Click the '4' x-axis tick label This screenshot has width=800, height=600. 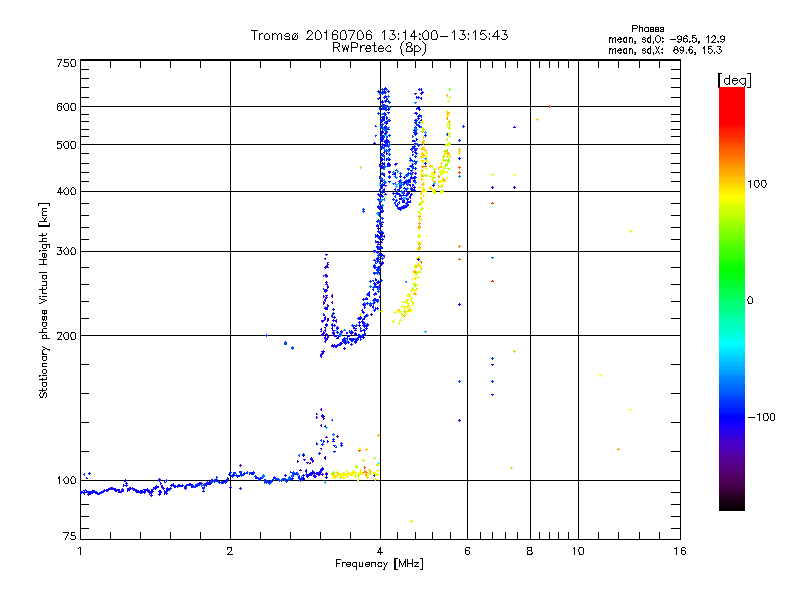tap(380, 551)
